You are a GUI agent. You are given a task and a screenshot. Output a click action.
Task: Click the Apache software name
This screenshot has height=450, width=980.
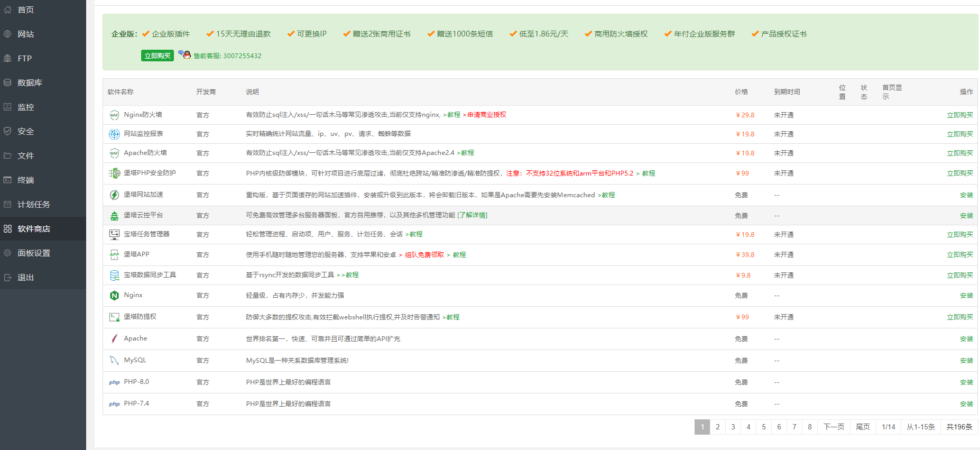[x=135, y=338]
